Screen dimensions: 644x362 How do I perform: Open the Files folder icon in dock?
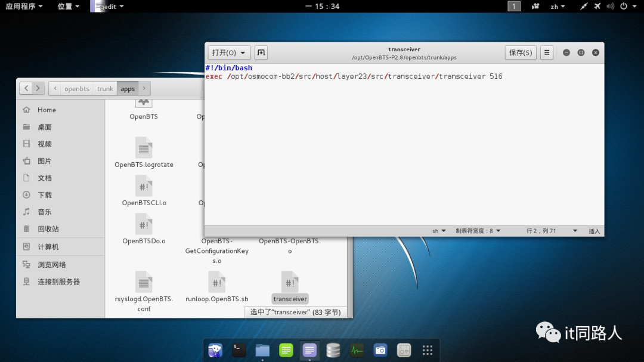(x=262, y=350)
